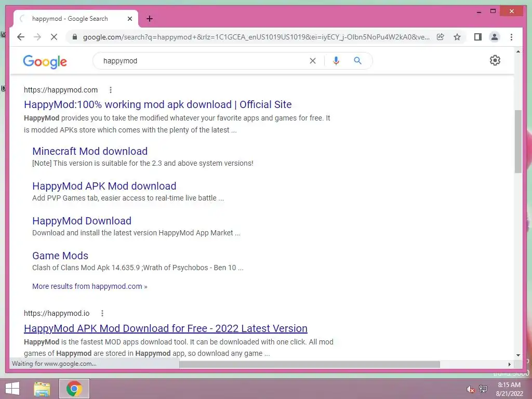Click the vertical scrollbar thumb

(x=518, y=141)
